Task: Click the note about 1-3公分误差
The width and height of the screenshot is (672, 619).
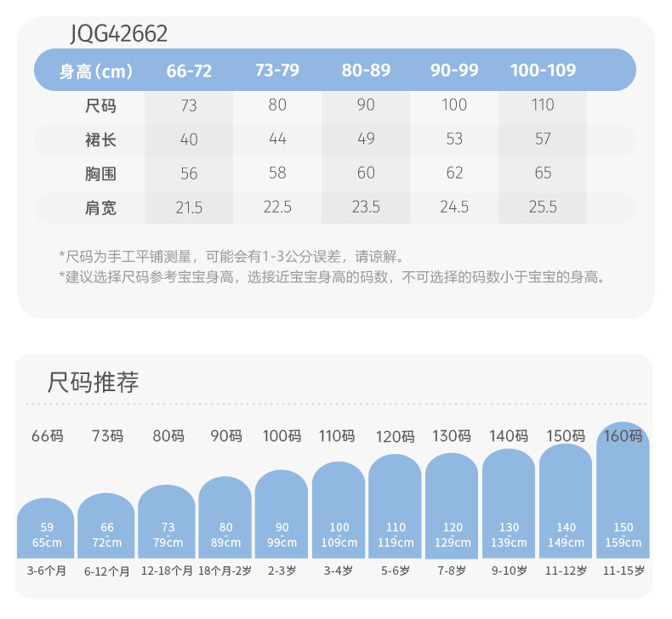Action: click(x=231, y=257)
